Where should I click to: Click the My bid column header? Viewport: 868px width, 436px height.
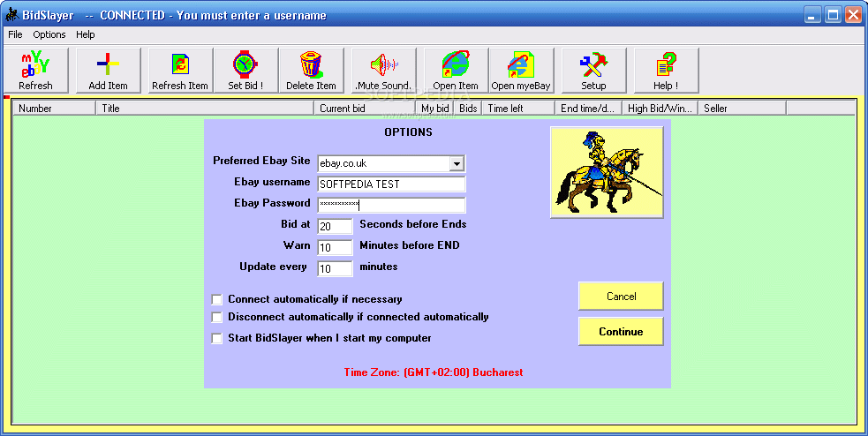(x=434, y=109)
